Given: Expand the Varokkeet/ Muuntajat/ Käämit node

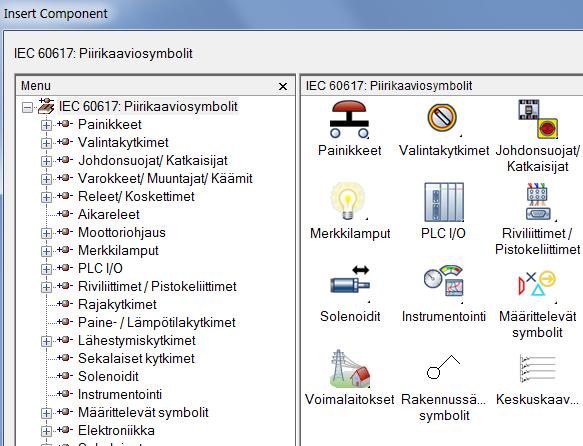Looking at the screenshot, I should pos(46,179).
